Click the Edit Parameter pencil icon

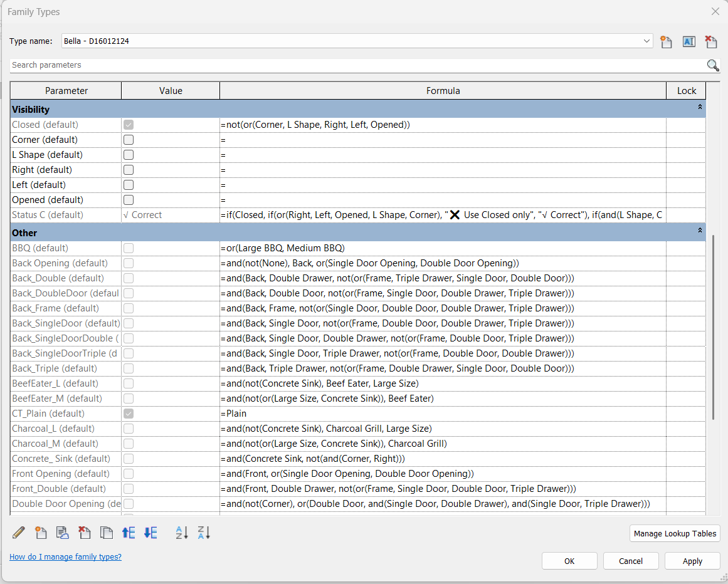(x=19, y=533)
